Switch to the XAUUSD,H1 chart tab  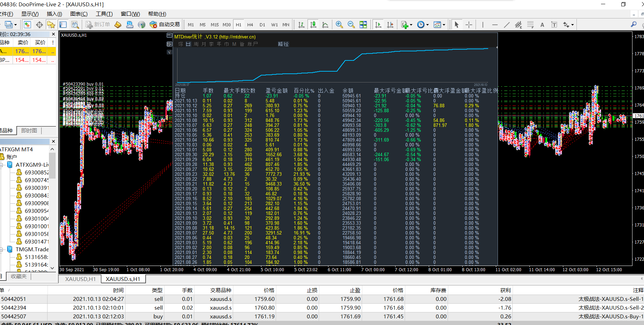pos(80,279)
